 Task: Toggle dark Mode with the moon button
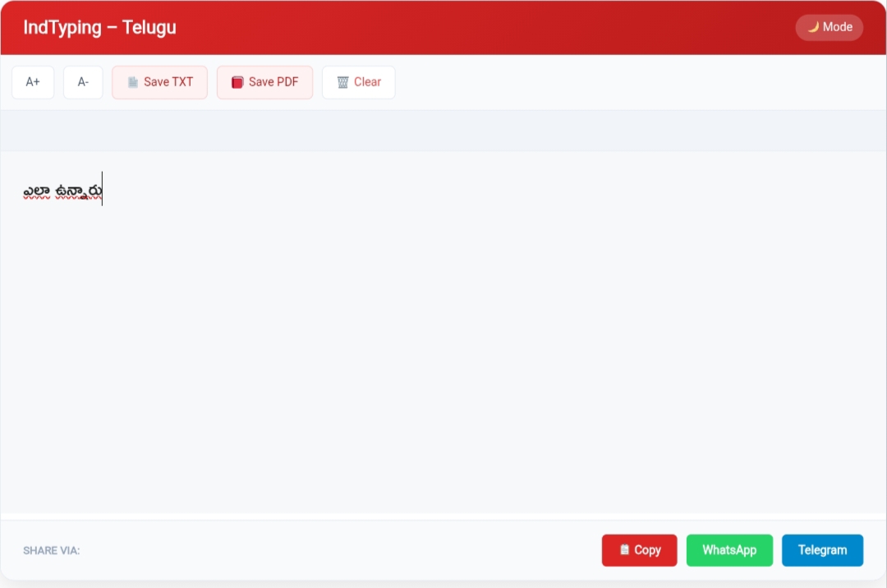point(829,27)
